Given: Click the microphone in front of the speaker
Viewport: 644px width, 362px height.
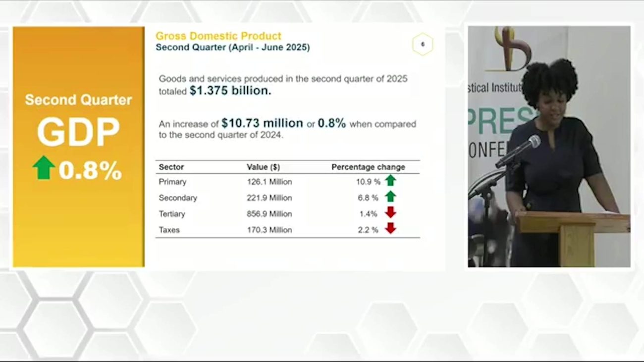Looking at the screenshot, I should click(520, 150).
